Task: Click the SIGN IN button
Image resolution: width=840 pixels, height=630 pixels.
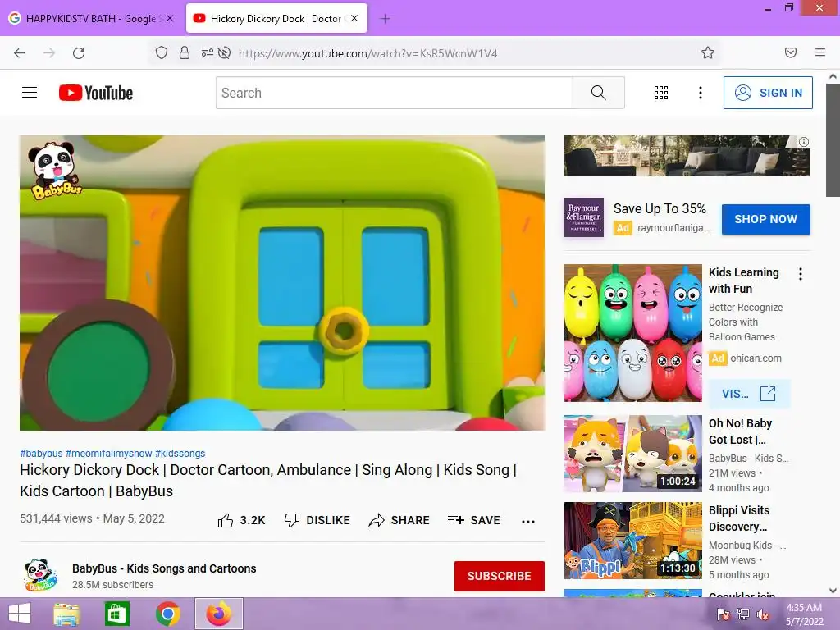Action: (x=768, y=93)
